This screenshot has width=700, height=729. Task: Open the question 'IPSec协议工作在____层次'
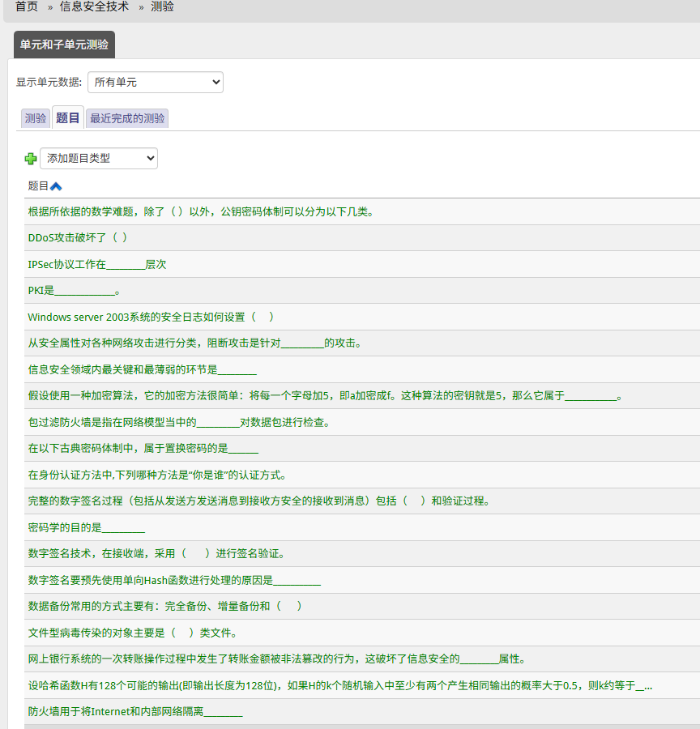click(x=97, y=264)
